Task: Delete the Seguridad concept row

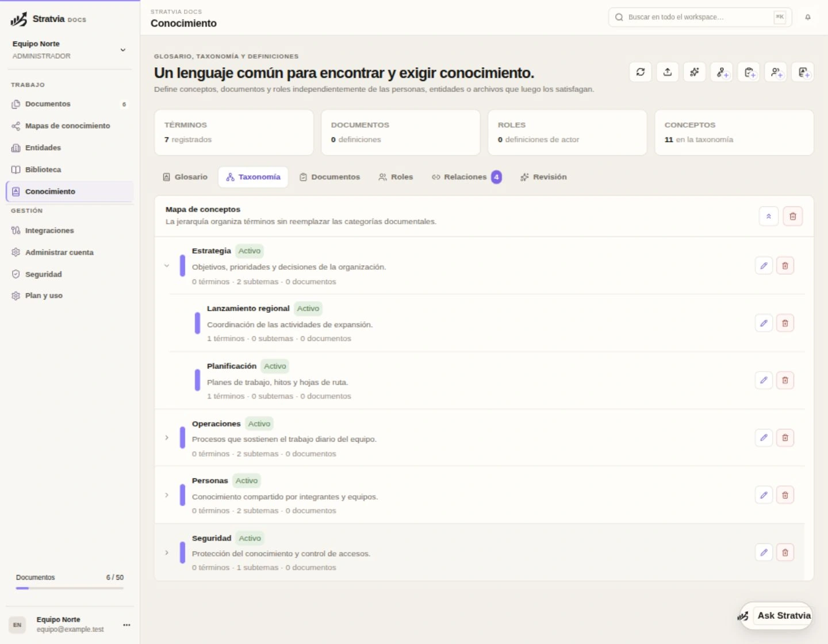Action: point(785,553)
